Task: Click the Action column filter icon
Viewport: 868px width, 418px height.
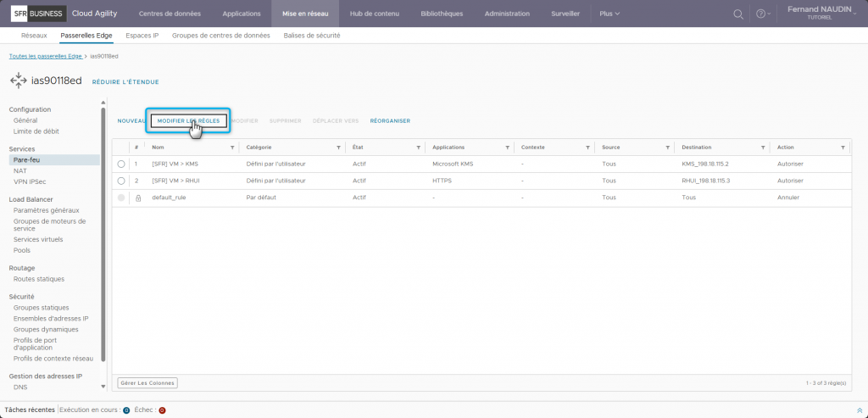Action: pos(843,148)
